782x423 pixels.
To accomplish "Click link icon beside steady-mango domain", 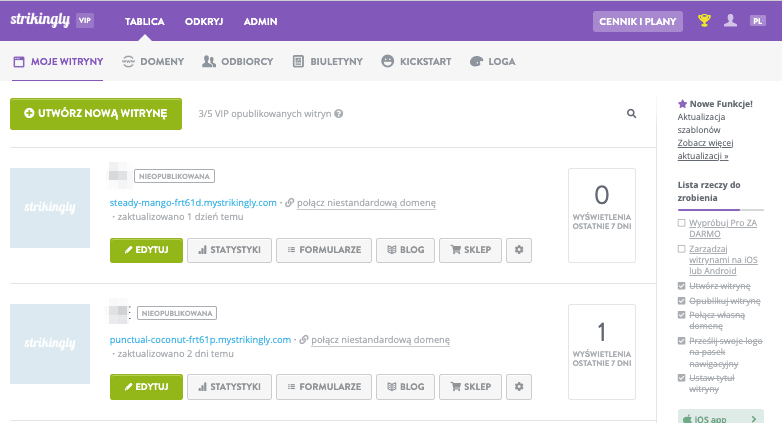I will [x=289, y=203].
